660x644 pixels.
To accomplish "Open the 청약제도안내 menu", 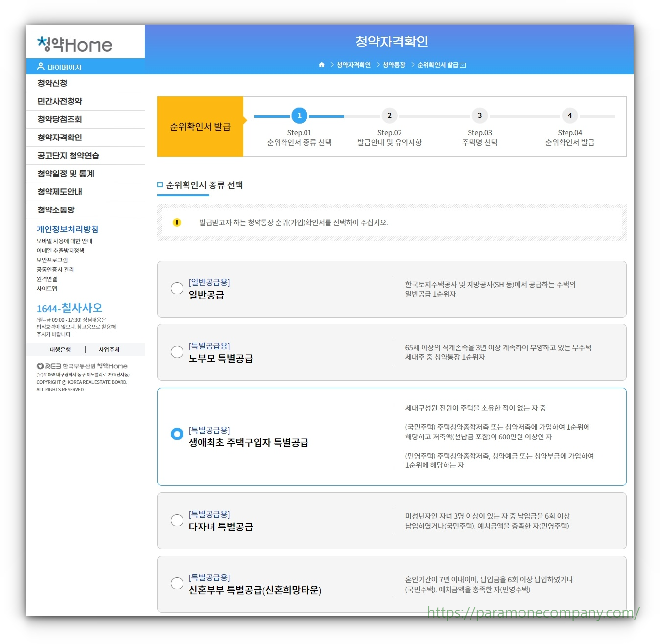I will coord(86,192).
